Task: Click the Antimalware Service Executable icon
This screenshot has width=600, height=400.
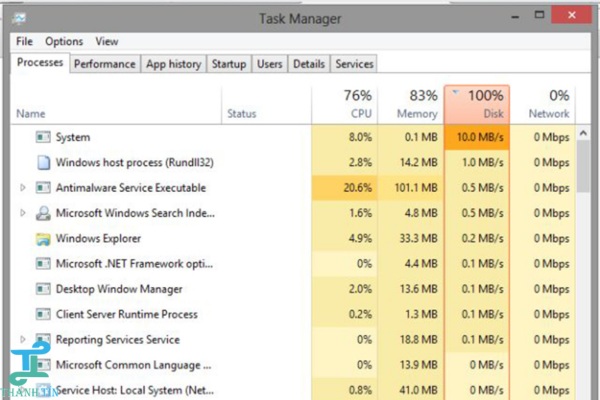Action: tap(43, 188)
